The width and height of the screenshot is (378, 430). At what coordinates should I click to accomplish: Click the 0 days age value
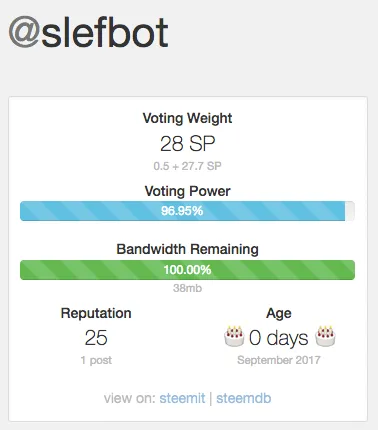point(279,338)
